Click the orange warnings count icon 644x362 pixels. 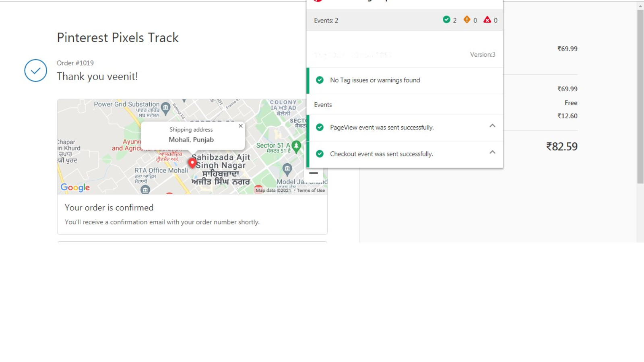(467, 20)
